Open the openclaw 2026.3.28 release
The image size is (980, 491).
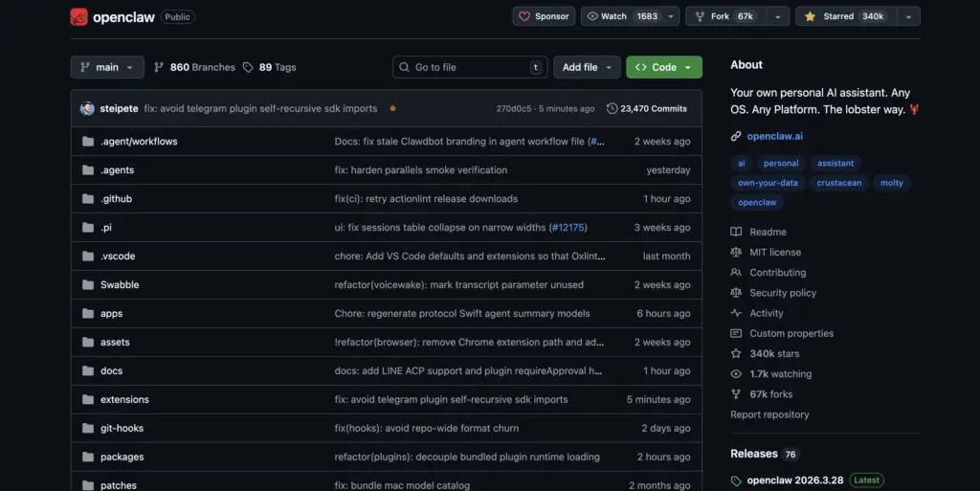click(x=795, y=480)
